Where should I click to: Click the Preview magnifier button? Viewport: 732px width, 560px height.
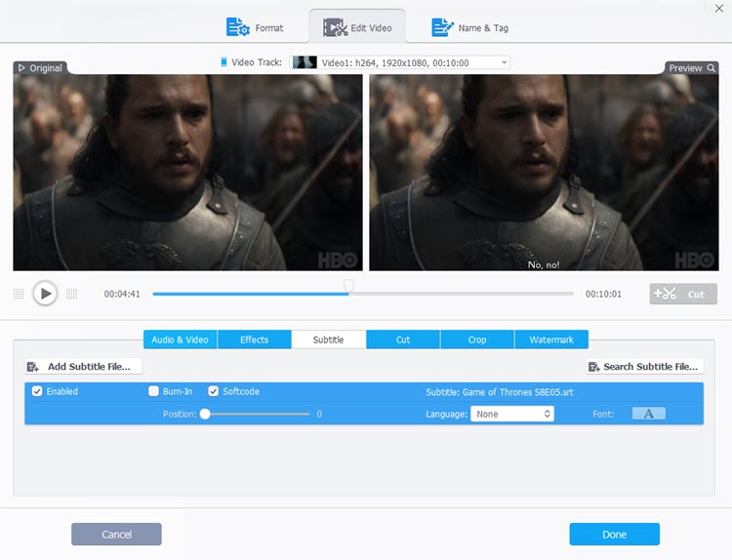coord(691,67)
